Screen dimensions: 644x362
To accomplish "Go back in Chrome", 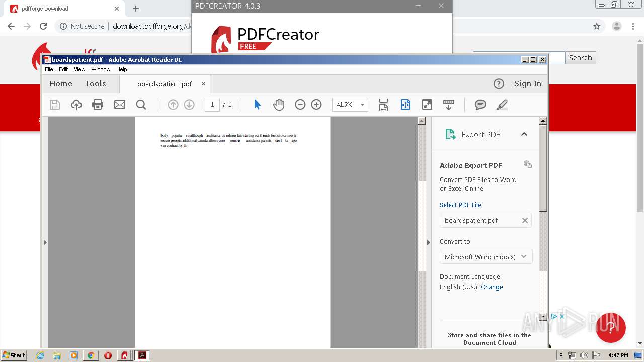I will click(11, 26).
